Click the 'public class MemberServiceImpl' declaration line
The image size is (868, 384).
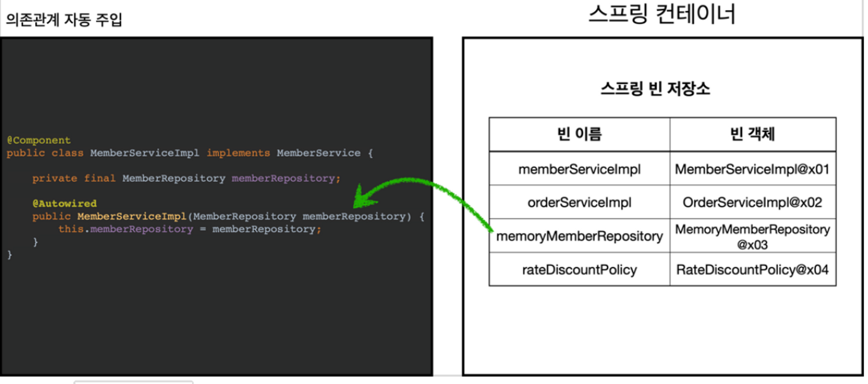pyautogui.click(x=190, y=153)
